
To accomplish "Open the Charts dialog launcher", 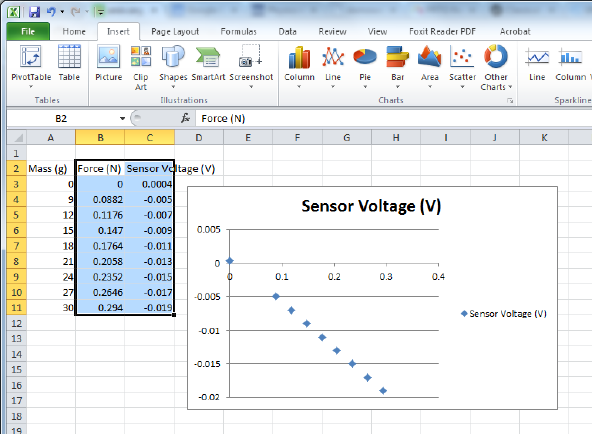I will (x=510, y=100).
